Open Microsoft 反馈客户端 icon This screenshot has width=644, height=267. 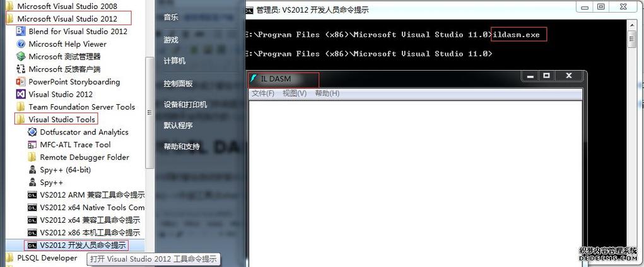coord(21,69)
